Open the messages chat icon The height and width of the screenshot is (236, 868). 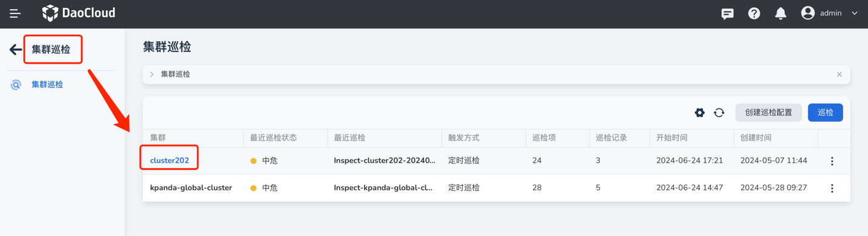728,13
